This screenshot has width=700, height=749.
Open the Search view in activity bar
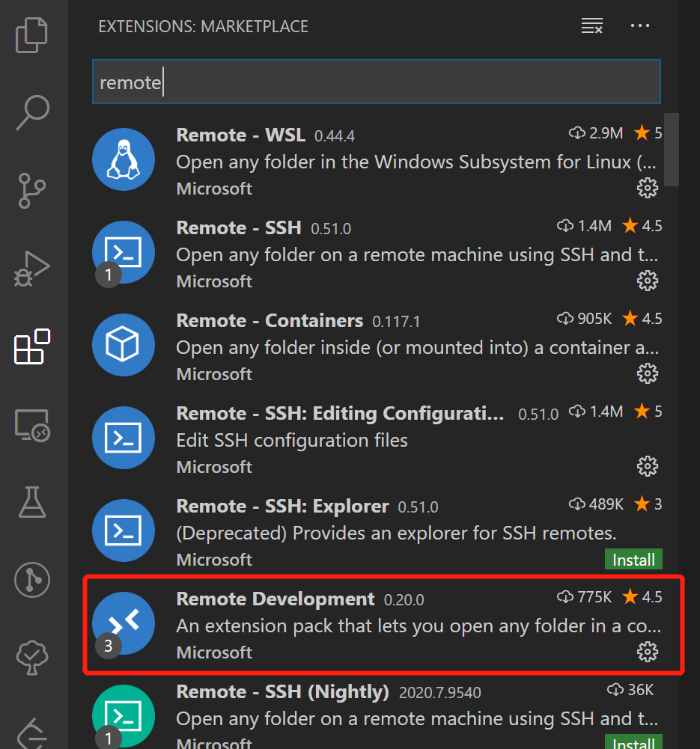click(x=32, y=112)
